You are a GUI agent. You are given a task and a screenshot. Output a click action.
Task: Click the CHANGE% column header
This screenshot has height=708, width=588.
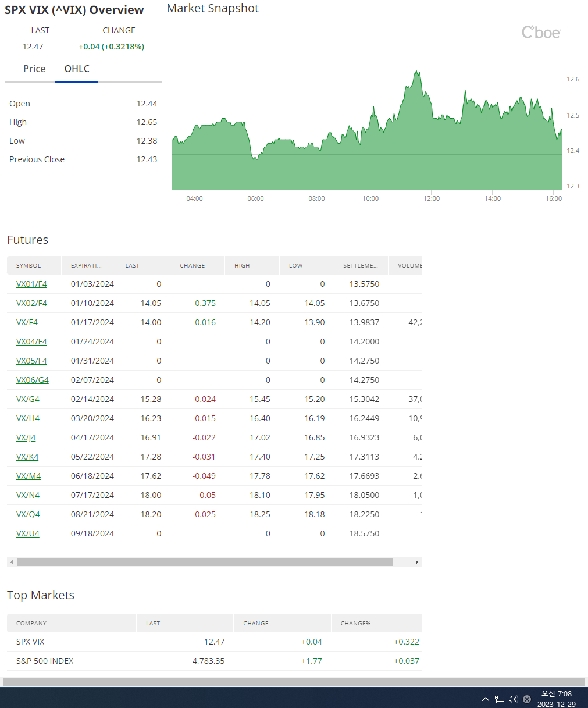376,623
